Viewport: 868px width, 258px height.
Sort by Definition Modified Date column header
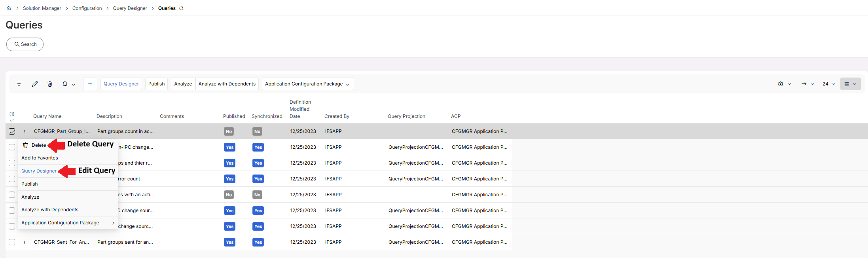[300, 109]
